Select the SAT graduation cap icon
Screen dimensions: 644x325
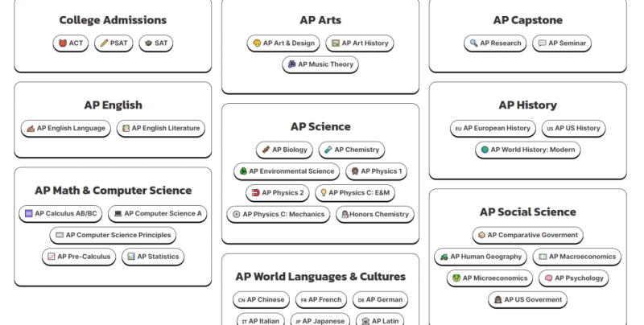[149, 43]
